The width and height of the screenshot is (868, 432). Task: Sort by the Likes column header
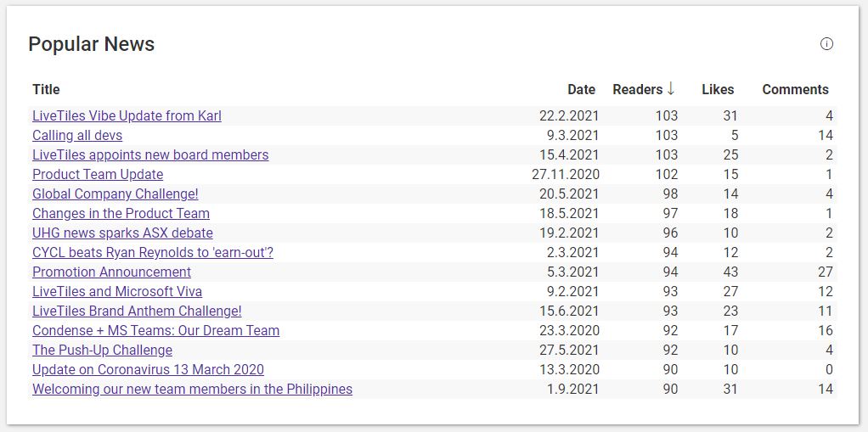[718, 90]
